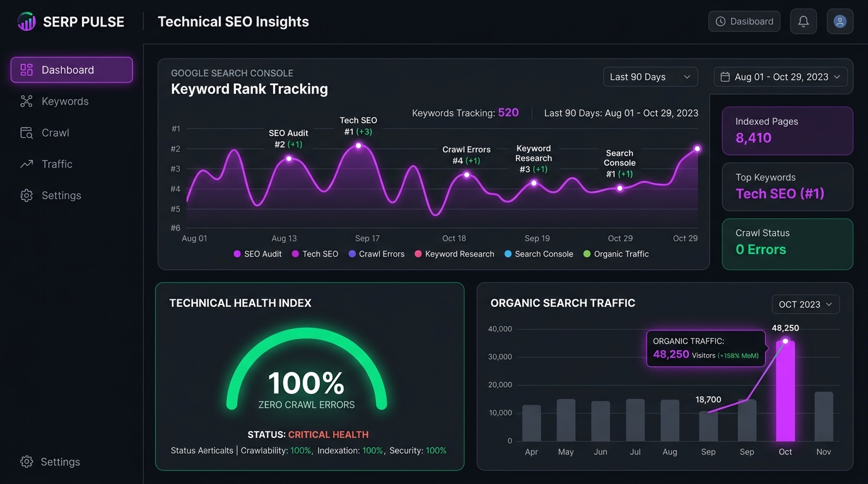
Task: Click the Crawlability 100% value
Action: (301, 451)
